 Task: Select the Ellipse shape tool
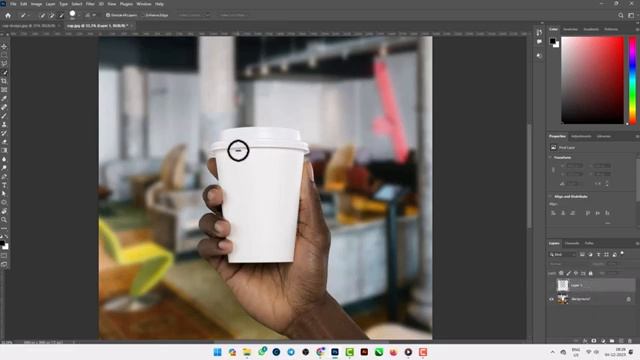tap(4, 202)
